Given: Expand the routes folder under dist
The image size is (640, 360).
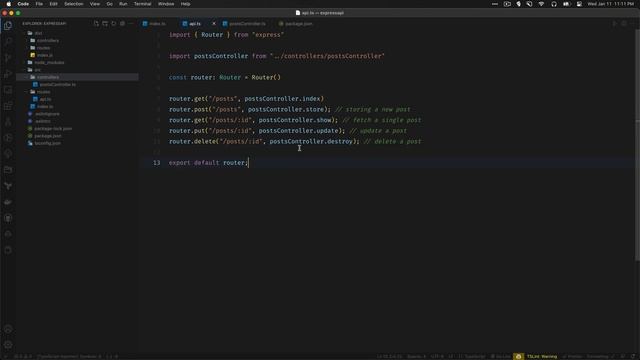Looking at the screenshot, I should click(x=78, y=48).
